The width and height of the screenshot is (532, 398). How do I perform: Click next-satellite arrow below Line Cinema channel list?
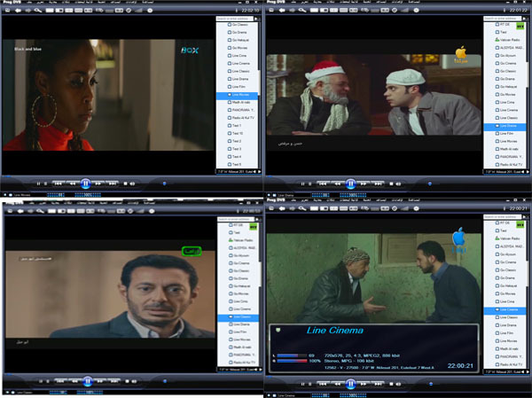point(528,371)
